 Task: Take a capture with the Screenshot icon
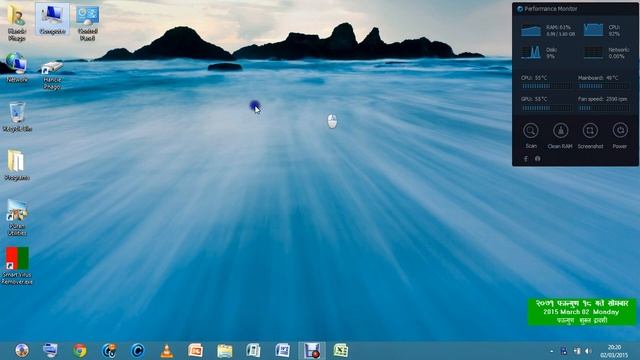pyautogui.click(x=590, y=131)
